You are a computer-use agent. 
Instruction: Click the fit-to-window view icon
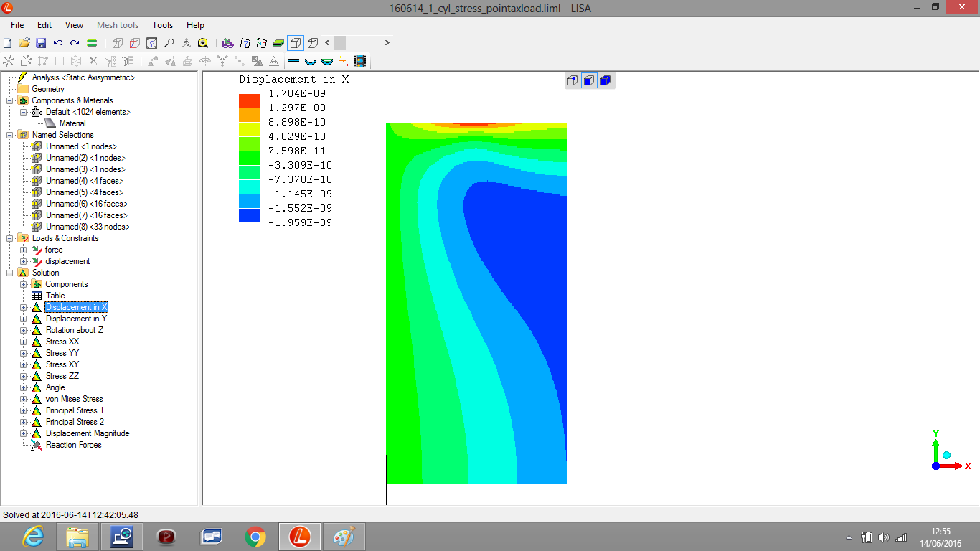tap(152, 43)
